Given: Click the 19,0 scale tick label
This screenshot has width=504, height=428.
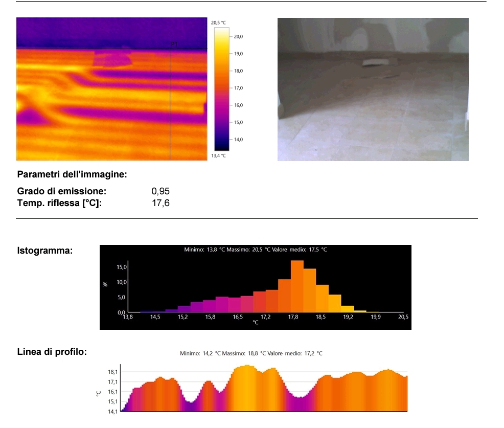Looking at the screenshot, I should coord(238,54).
